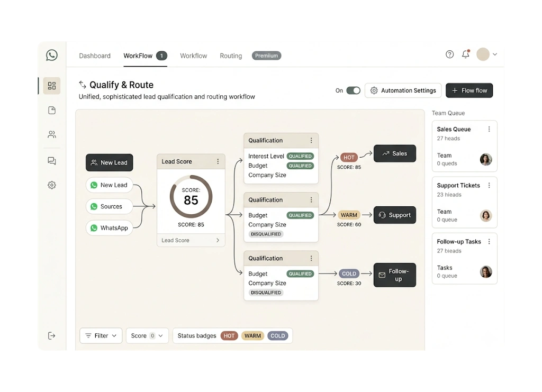The width and height of the screenshot is (542, 392).
Task: Click the Support Tickets team avatar
Action: [x=486, y=215]
